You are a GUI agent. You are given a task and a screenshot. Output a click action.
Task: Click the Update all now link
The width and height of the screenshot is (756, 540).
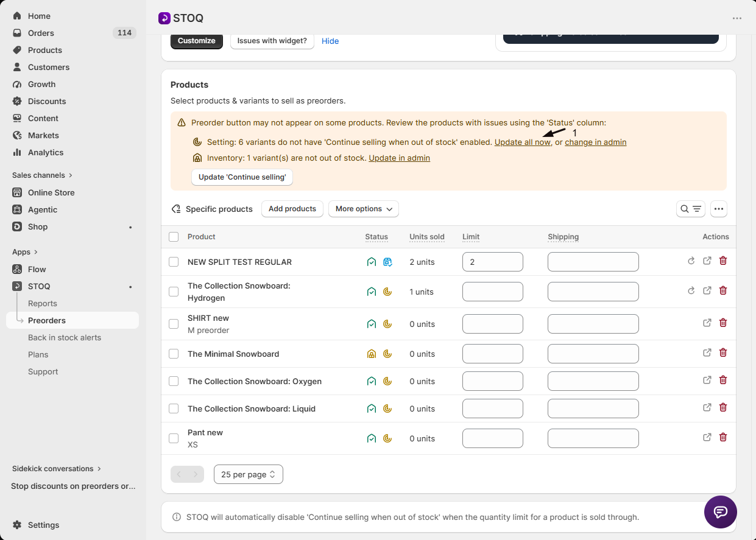(523, 142)
